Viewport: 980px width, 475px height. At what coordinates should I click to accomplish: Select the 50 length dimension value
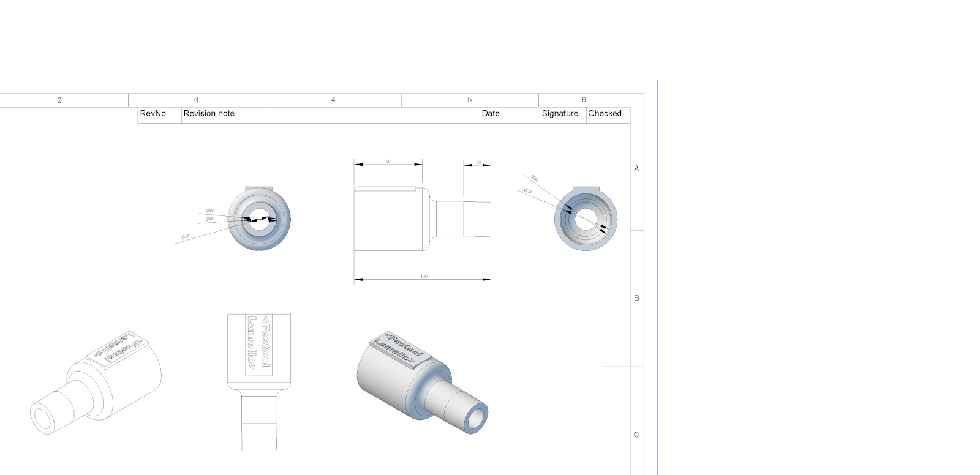tap(388, 162)
